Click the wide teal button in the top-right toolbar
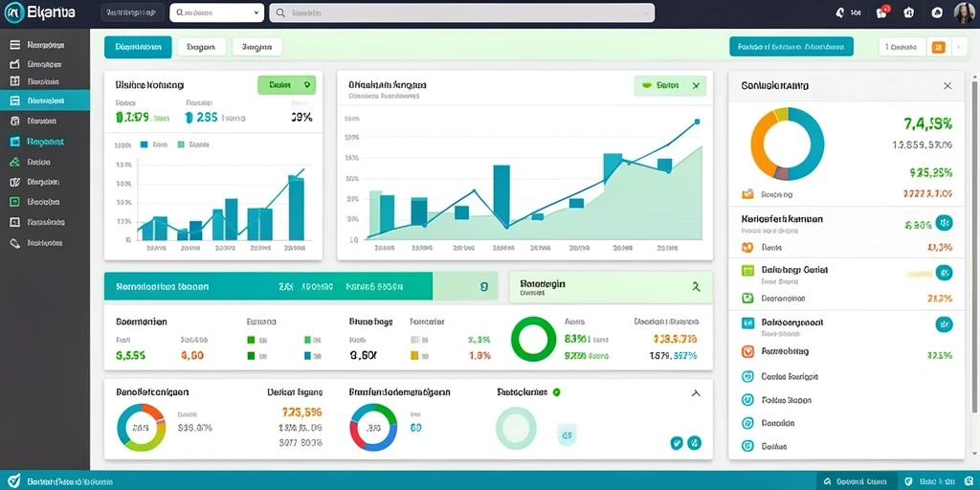The image size is (980, 490). coord(791,46)
